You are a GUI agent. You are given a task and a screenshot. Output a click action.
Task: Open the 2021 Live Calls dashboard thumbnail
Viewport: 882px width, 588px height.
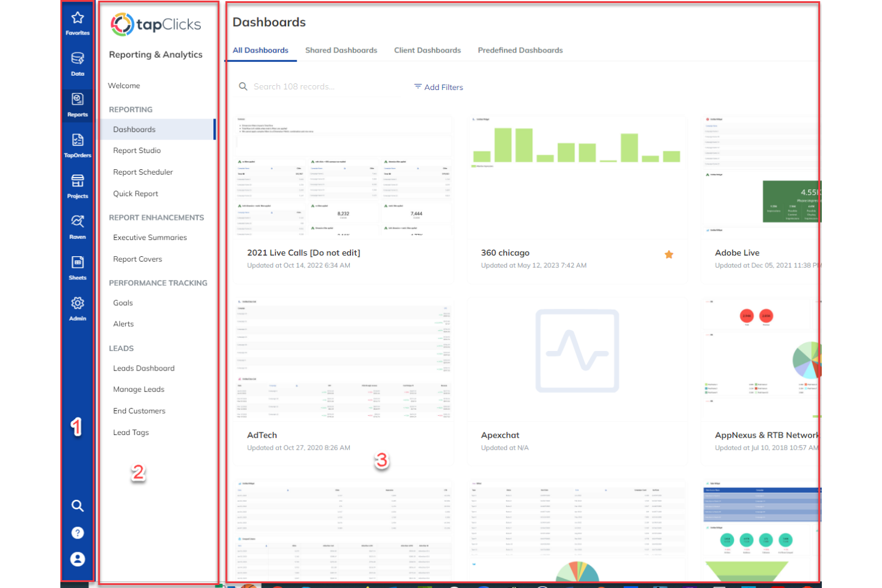344,176
